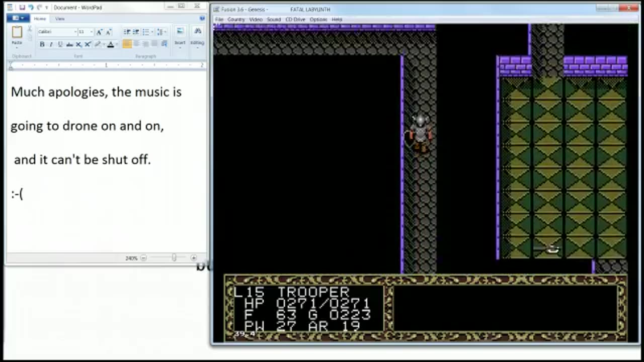Screen dimensions: 644x362
Task: Toggle italic formatting in WordPad
Action: tap(51, 44)
